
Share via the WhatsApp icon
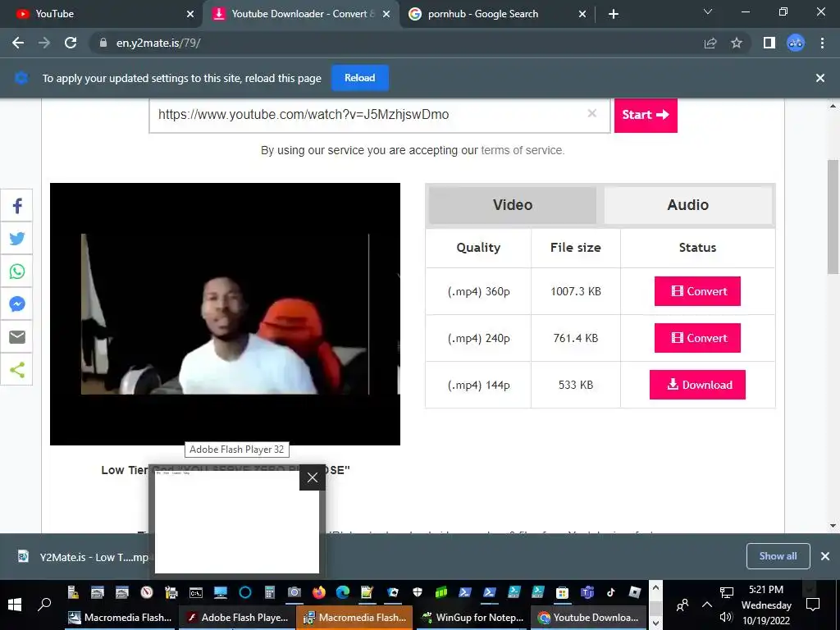click(x=16, y=271)
